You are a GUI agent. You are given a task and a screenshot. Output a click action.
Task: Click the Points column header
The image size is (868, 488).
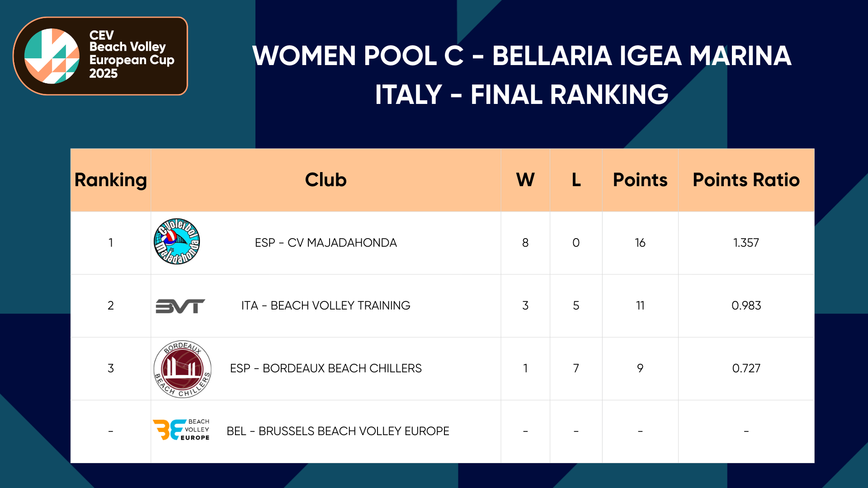click(640, 180)
